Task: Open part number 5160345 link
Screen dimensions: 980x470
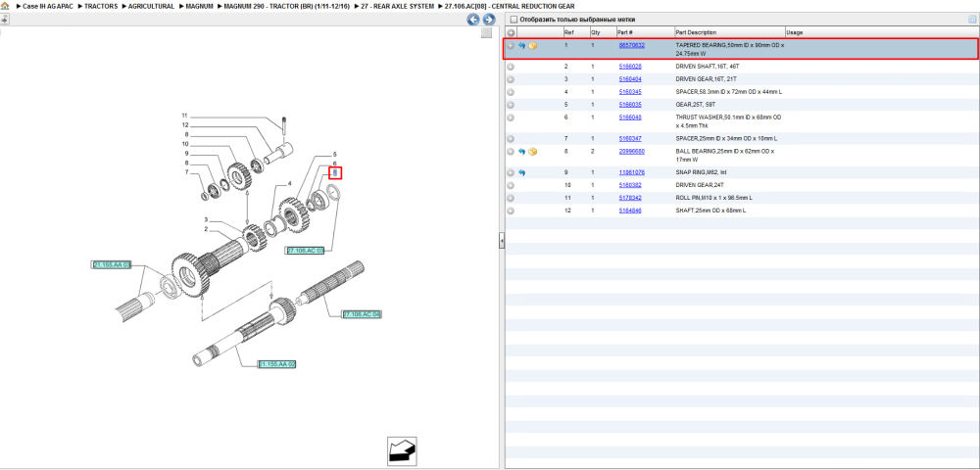Action: point(630,92)
